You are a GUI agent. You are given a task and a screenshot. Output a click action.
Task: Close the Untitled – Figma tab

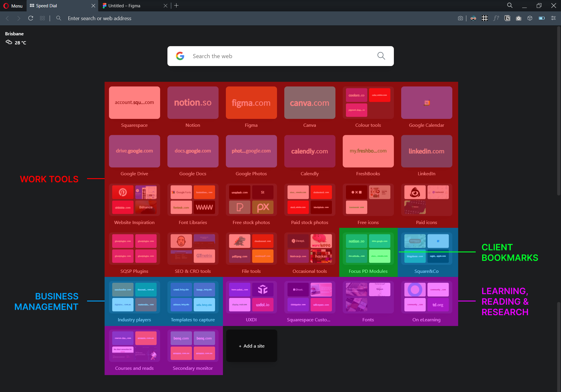coord(165,6)
